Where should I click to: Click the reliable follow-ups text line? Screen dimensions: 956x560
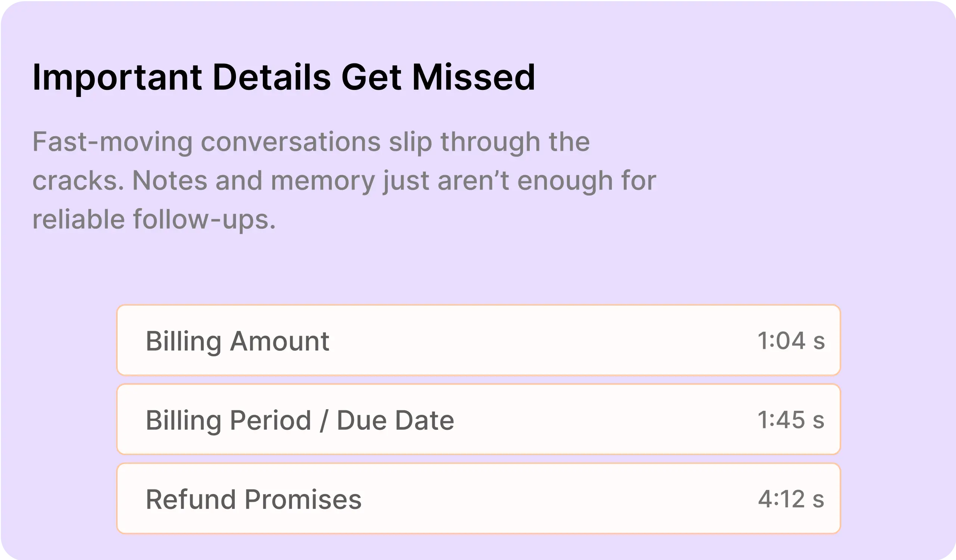(154, 219)
